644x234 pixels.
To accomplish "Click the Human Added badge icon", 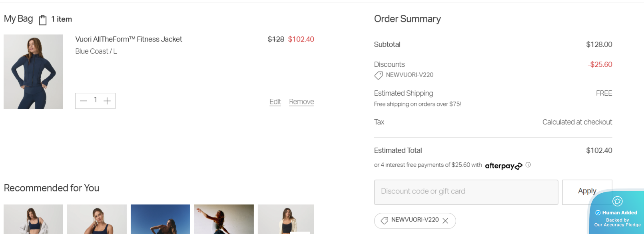I will point(617,201).
